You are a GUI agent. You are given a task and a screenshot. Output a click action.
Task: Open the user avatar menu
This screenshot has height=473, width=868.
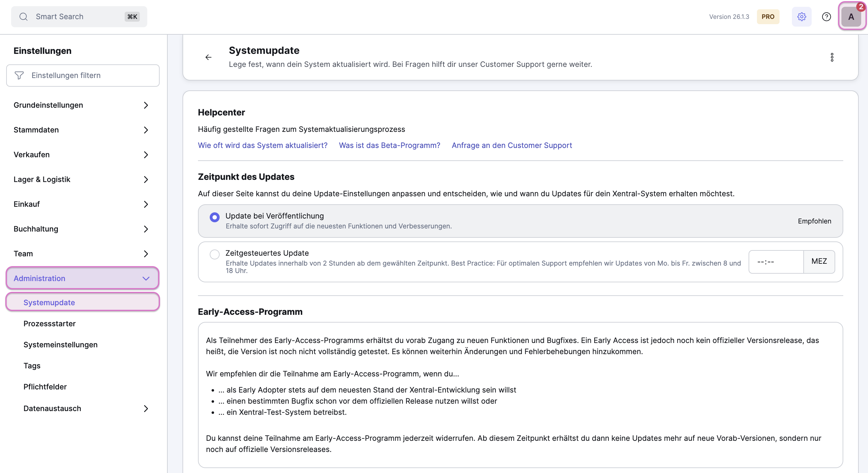coord(851,16)
